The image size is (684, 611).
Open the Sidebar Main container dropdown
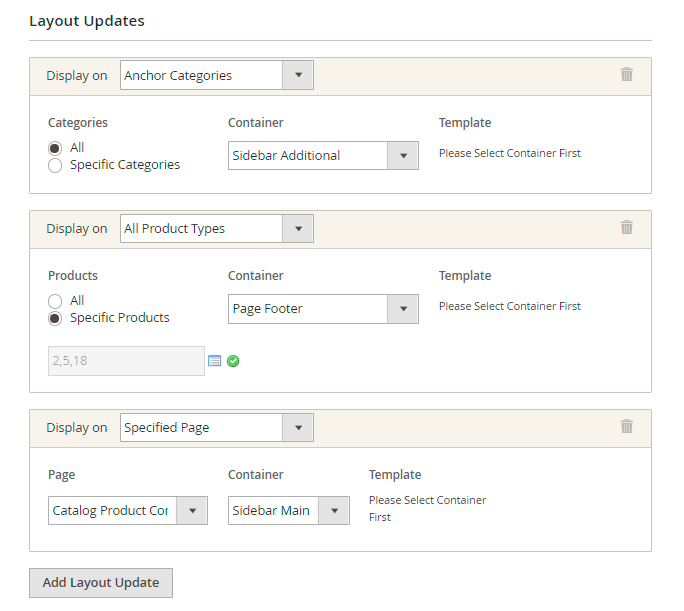pos(288,510)
